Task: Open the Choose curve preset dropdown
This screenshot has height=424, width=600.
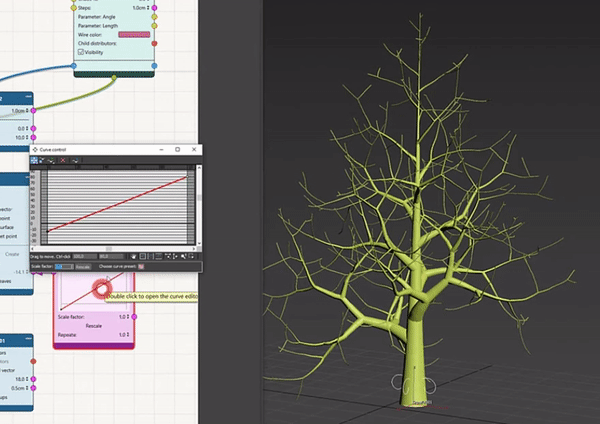Action: click(141, 267)
